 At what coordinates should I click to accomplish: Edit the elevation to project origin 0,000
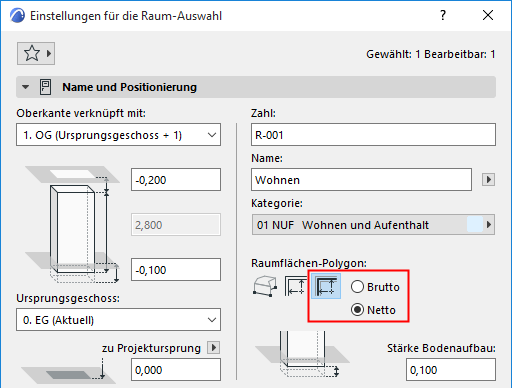pos(176,370)
